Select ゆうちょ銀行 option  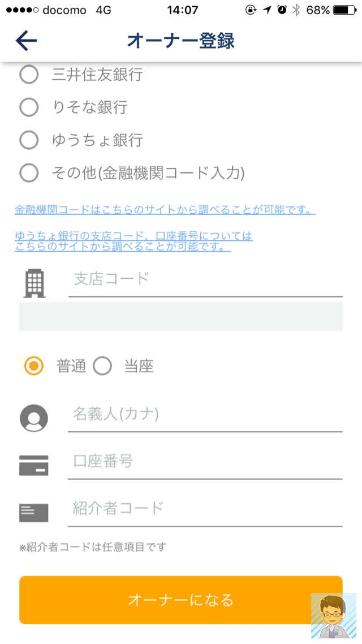click(28, 140)
